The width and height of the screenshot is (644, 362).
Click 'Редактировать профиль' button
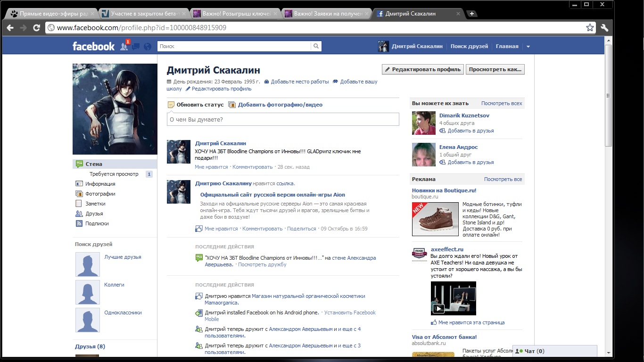(x=422, y=69)
